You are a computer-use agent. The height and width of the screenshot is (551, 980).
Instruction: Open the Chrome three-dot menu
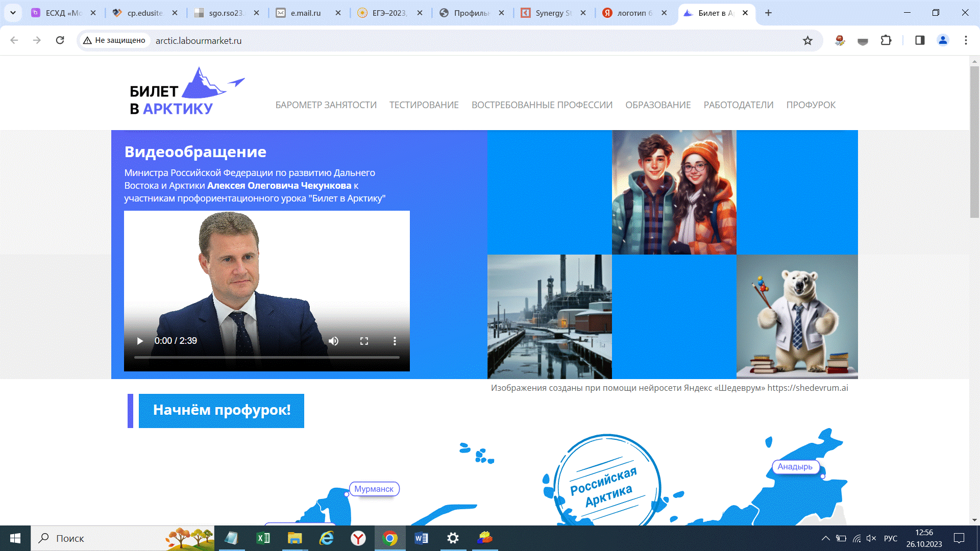click(x=966, y=40)
